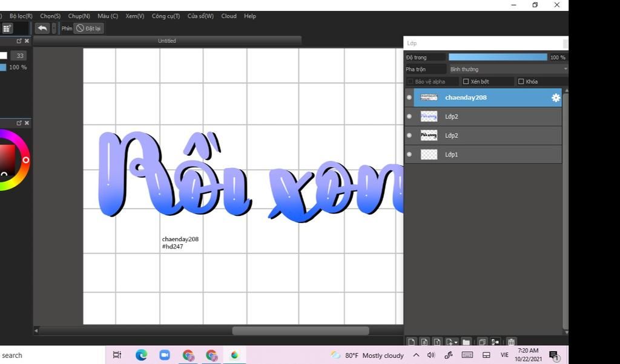Duplicate the selected layer

(482, 342)
